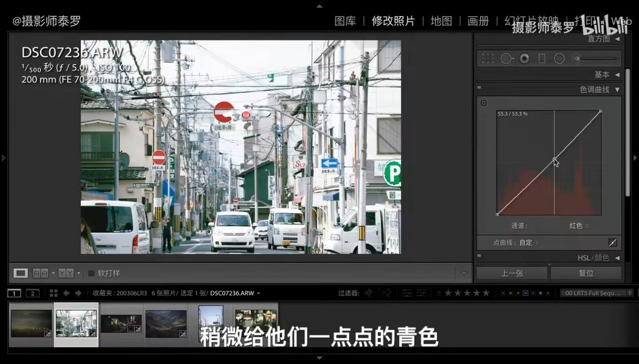Click the adjustment badge on first thumbnail
This screenshot has height=364, width=639.
(48, 333)
